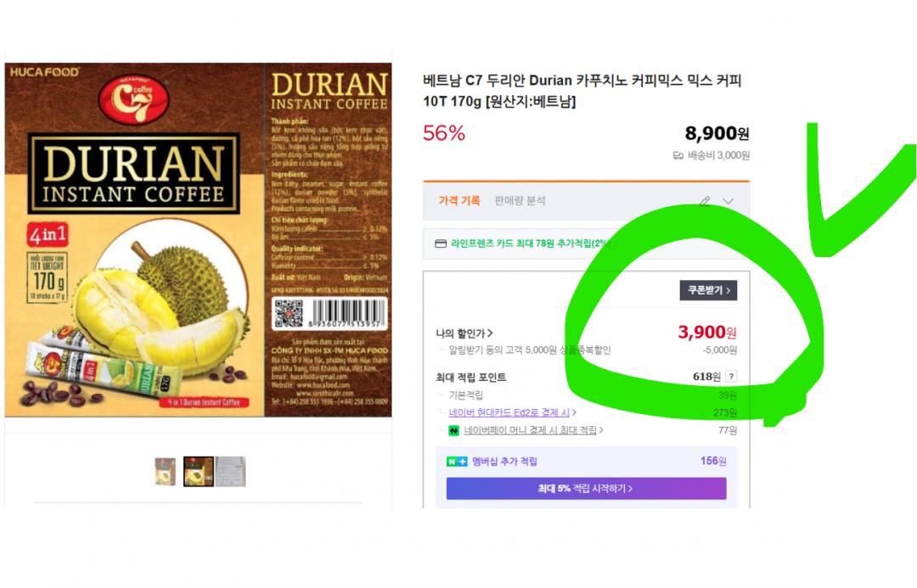
Task: Open 네이버 현대카드 Ed2로 결제 시 link
Action: point(512,412)
